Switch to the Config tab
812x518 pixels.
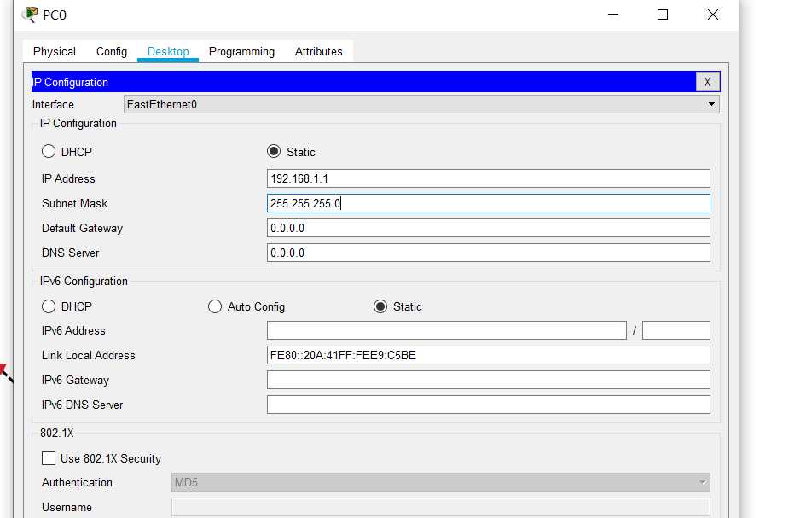click(x=112, y=51)
